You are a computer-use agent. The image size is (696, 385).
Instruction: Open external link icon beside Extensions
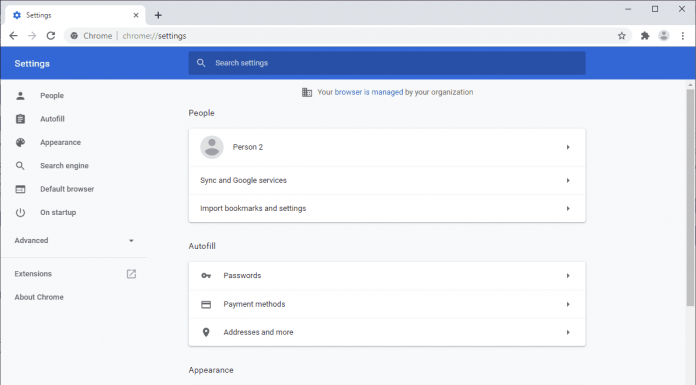coord(131,274)
